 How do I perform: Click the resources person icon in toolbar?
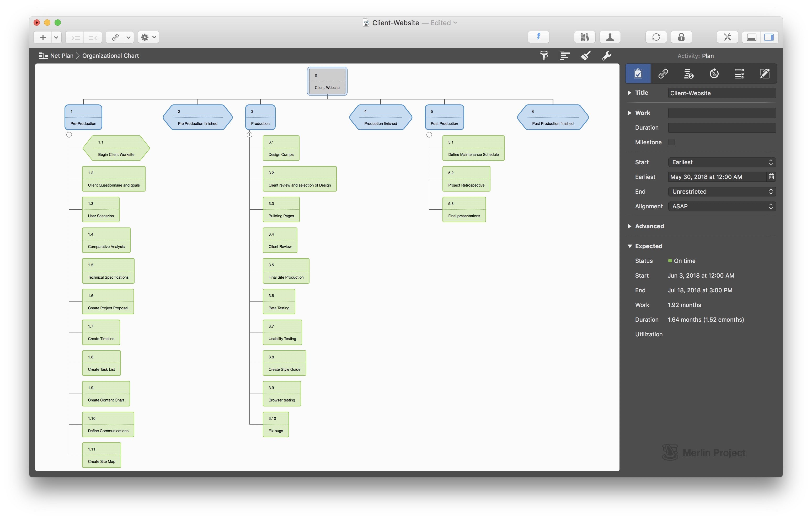[610, 37]
